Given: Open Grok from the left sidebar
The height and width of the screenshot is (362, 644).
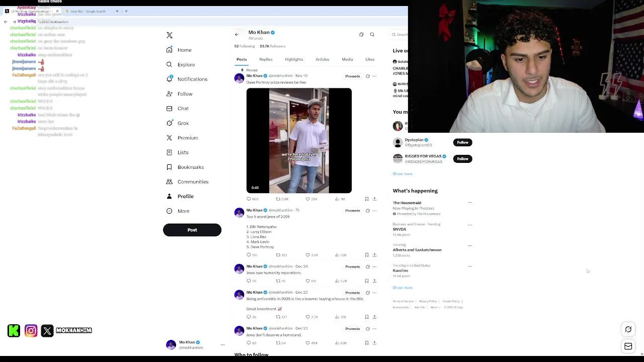Looking at the screenshot, I should tap(178, 123).
